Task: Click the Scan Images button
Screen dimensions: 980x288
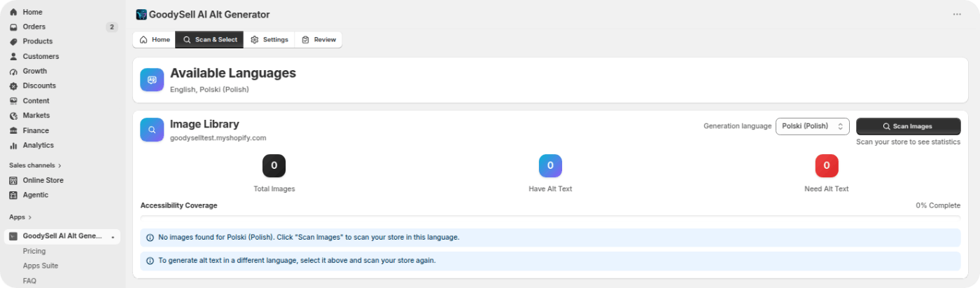Action: [x=908, y=126]
